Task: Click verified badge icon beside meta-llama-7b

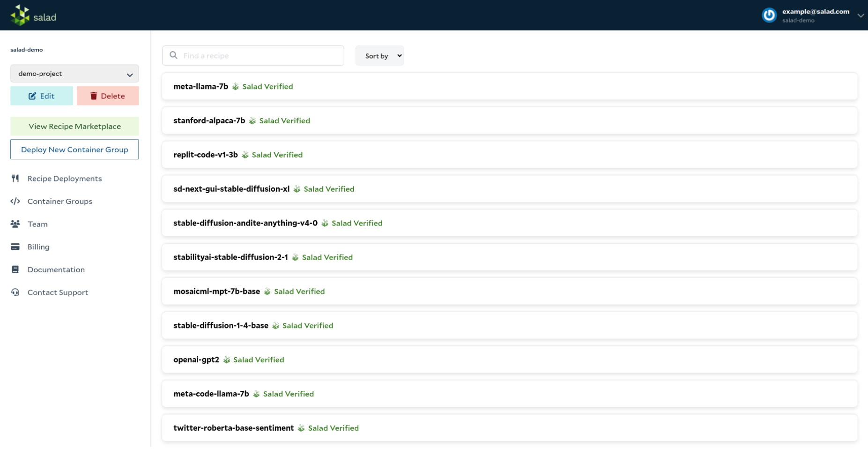Action: point(236,86)
